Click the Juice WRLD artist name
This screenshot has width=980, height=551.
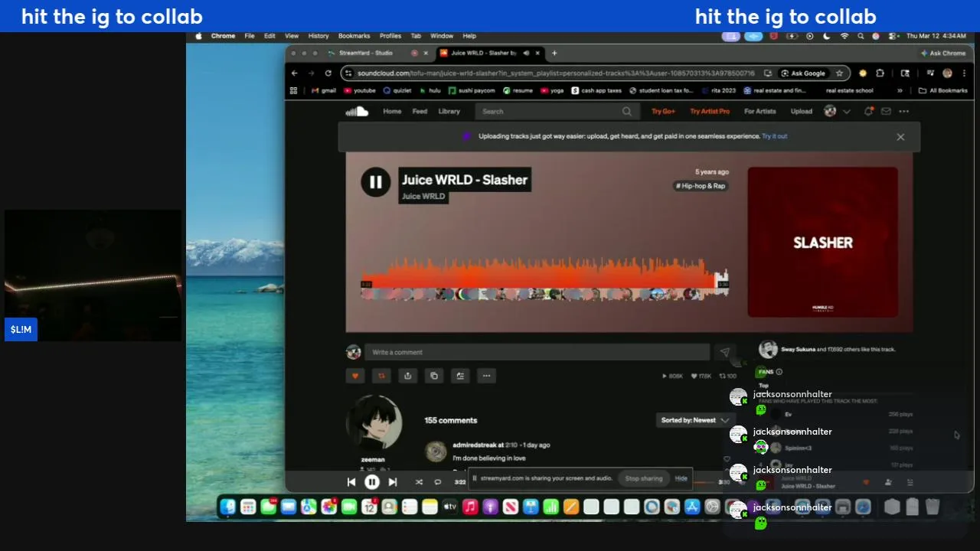(423, 197)
